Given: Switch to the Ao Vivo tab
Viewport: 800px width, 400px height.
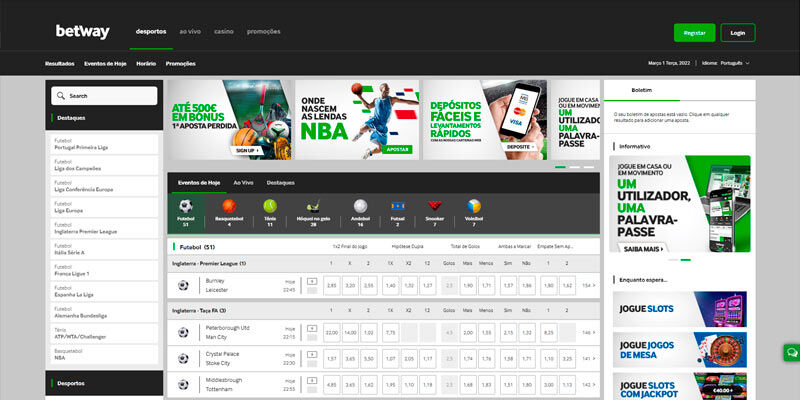Looking at the screenshot, I should pos(243,183).
